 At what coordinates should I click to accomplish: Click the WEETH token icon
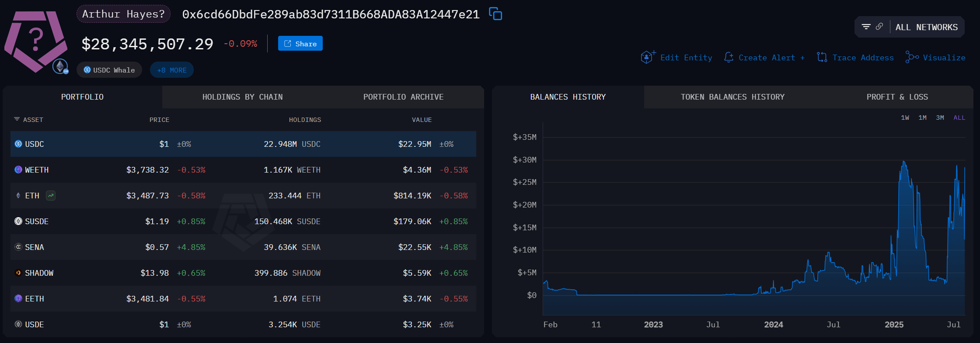18,170
